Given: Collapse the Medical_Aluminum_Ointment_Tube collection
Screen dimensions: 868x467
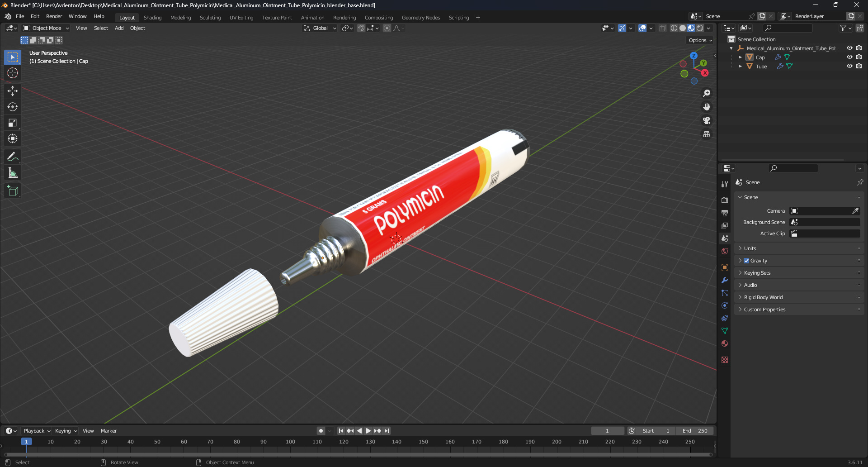Looking at the screenshot, I should (x=731, y=48).
